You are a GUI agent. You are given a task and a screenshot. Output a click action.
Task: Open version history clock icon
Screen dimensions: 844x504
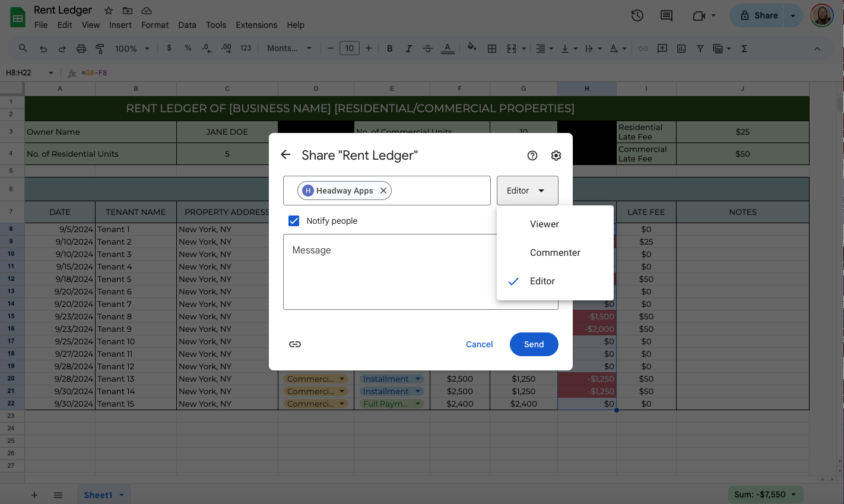pyautogui.click(x=637, y=16)
